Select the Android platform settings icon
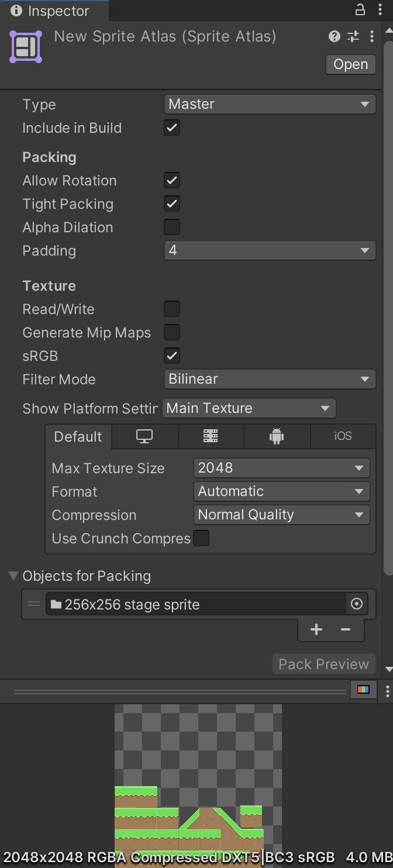This screenshot has width=393, height=868. pos(277,436)
